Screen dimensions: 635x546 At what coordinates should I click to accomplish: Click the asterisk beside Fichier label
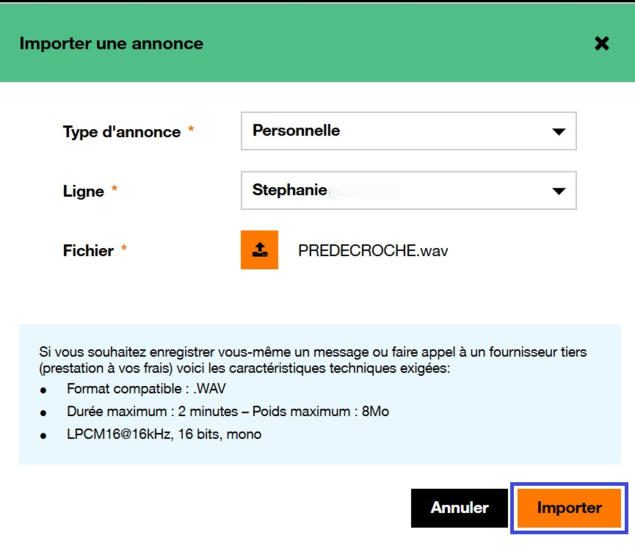tap(124, 250)
